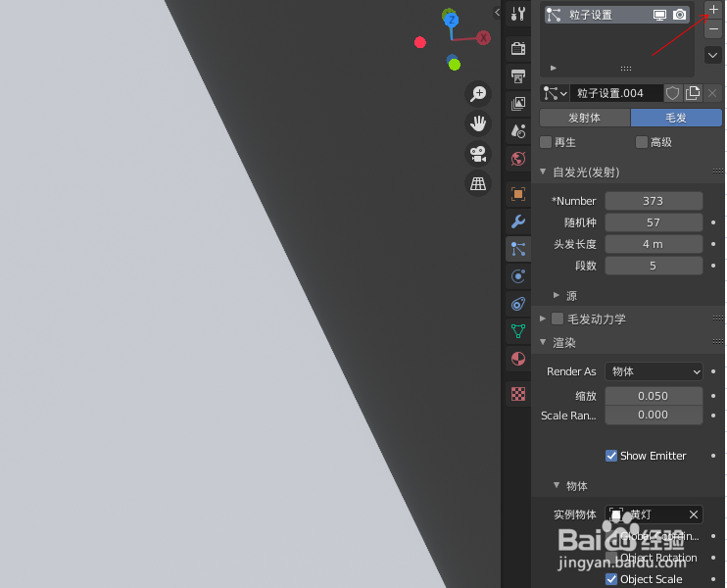727x588 pixels.
Task: Expand the 源 subpanel
Action: tap(557, 295)
